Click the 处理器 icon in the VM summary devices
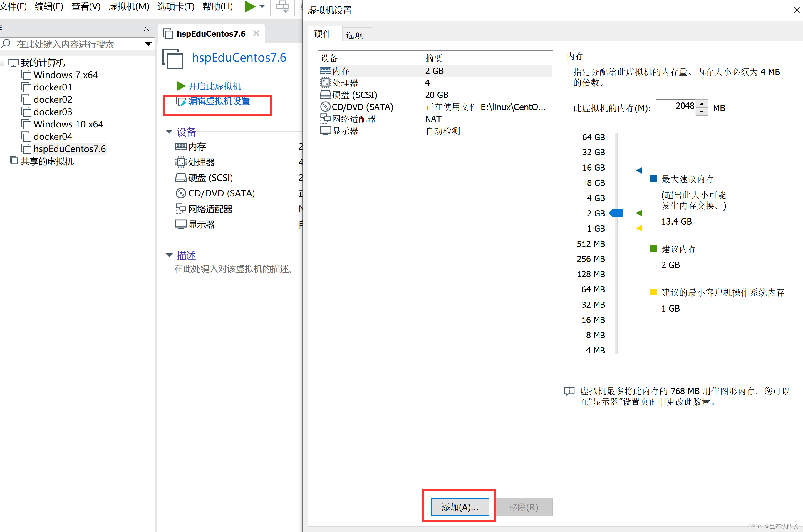803x532 pixels. tap(181, 162)
